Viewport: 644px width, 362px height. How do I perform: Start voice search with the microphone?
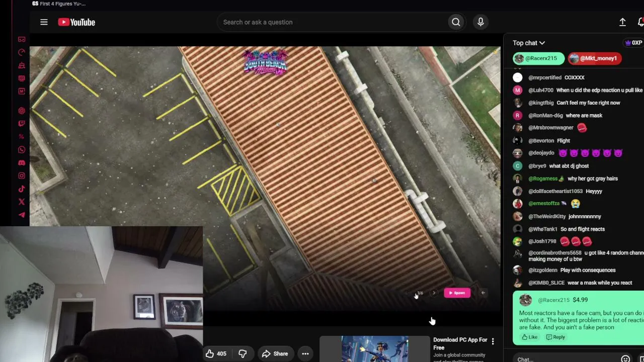pyautogui.click(x=480, y=22)
